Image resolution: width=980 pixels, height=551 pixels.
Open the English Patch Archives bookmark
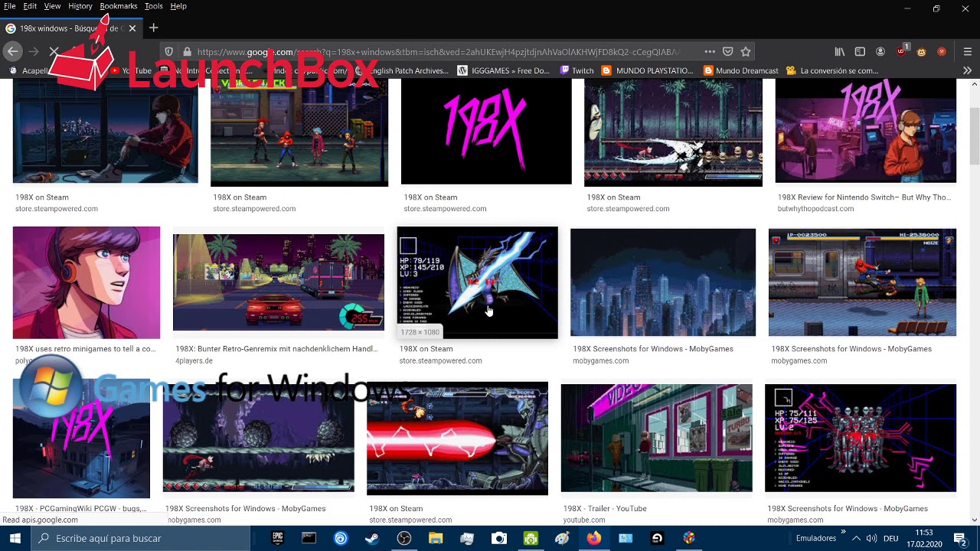coord(402,70)
